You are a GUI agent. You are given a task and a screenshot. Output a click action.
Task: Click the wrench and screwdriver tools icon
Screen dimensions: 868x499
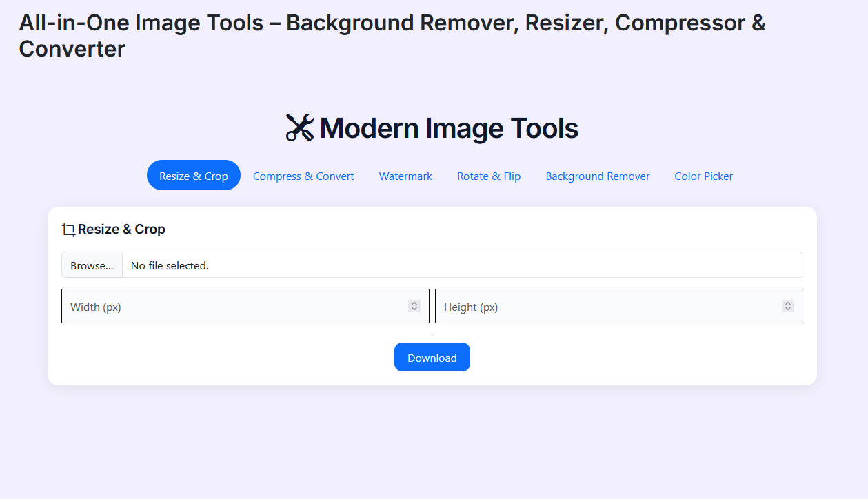pyautogui.click(x=300, y=128)
